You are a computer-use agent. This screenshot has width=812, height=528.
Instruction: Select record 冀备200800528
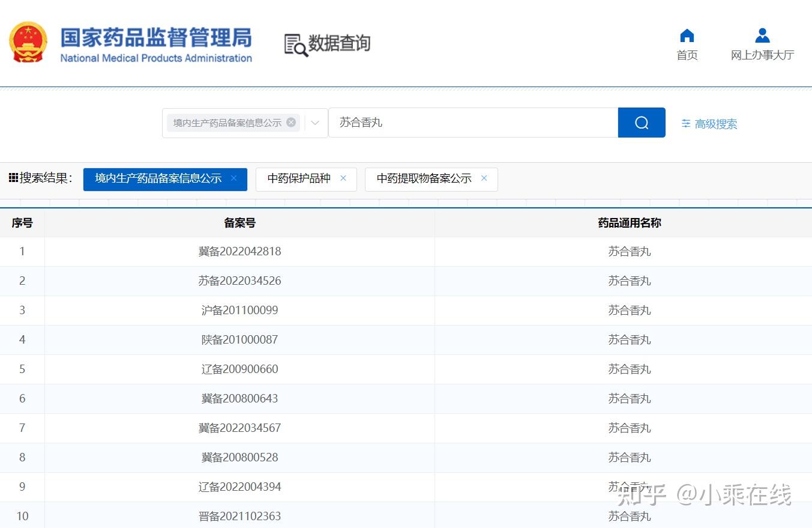[x=239, y=458]
